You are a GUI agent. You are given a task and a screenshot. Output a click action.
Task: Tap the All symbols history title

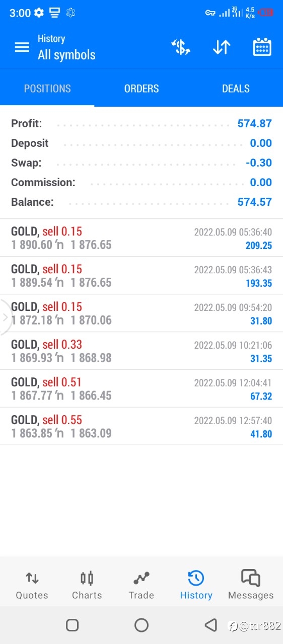66,55
